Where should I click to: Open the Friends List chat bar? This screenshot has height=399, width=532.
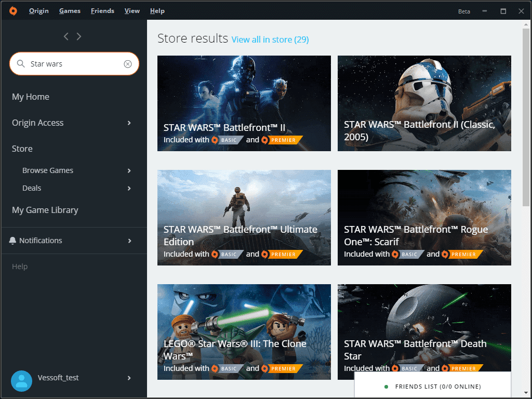coord(433,386)
